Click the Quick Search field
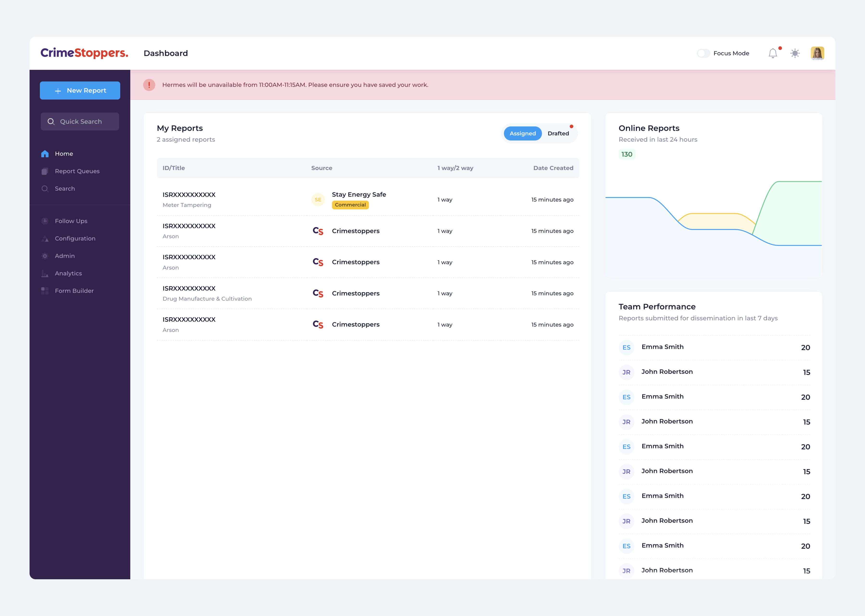The width and height of the screenshot is (865, 616). (80, 121)
